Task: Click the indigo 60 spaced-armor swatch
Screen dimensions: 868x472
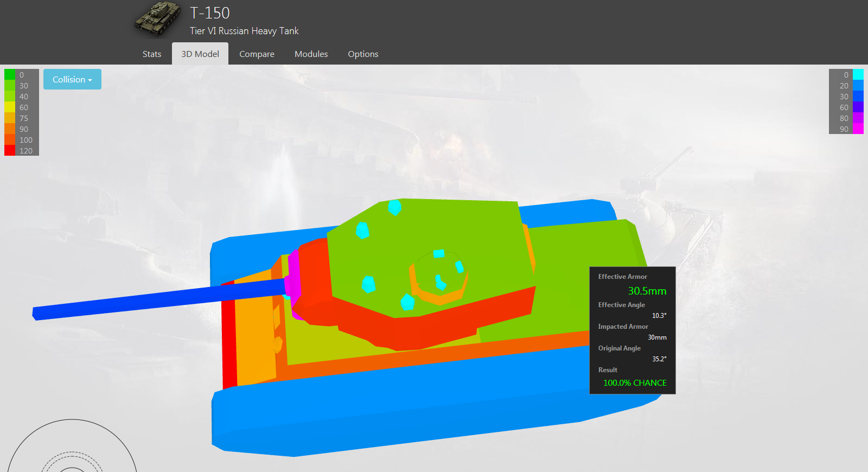Action: [858, 107]
